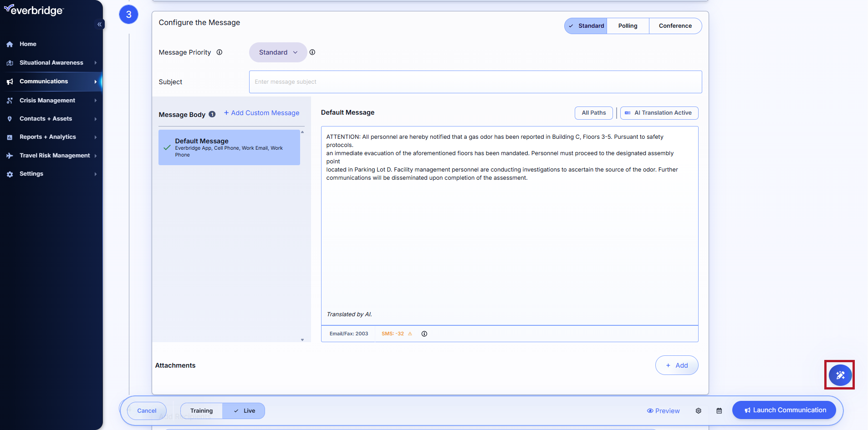Select the Live mode toggle
The width and height of the screenshot is (868, 430).
coord(244,411)
